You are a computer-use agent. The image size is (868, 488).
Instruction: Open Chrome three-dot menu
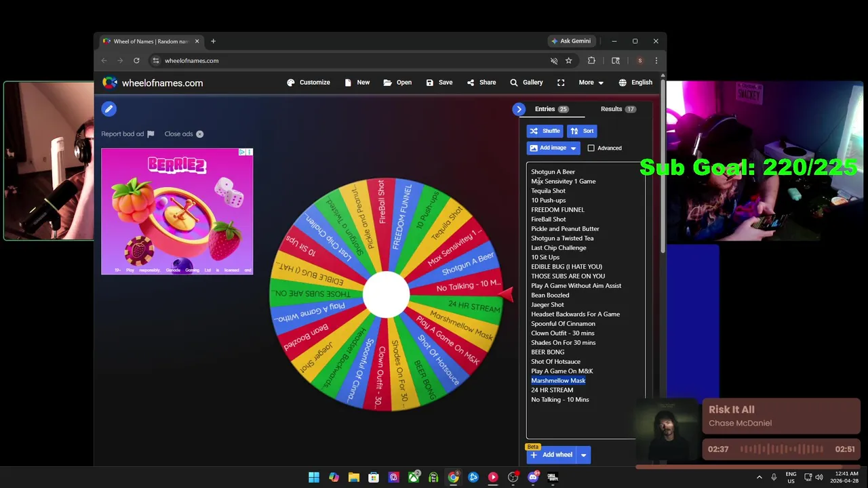tap(656, 60)
